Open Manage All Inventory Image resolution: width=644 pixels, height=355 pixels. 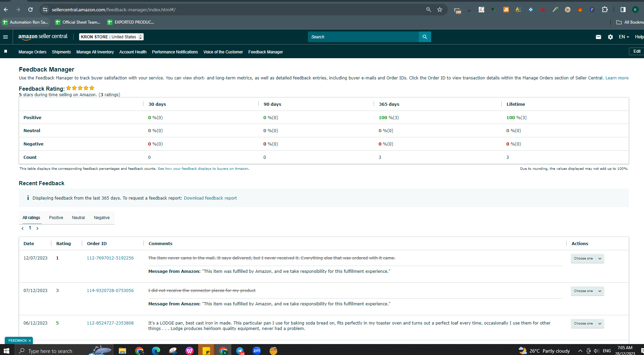95,52
